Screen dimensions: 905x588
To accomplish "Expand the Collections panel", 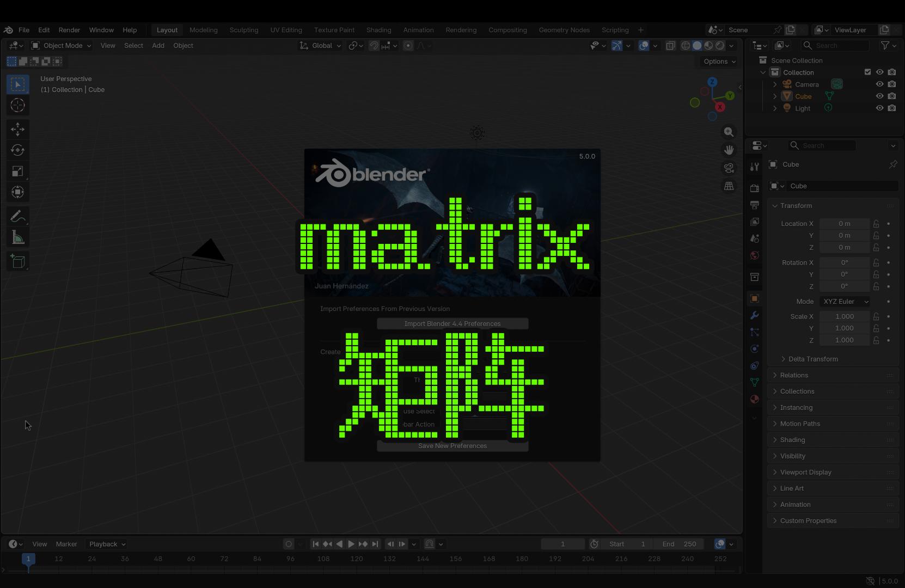I will (x=797, y=391).
